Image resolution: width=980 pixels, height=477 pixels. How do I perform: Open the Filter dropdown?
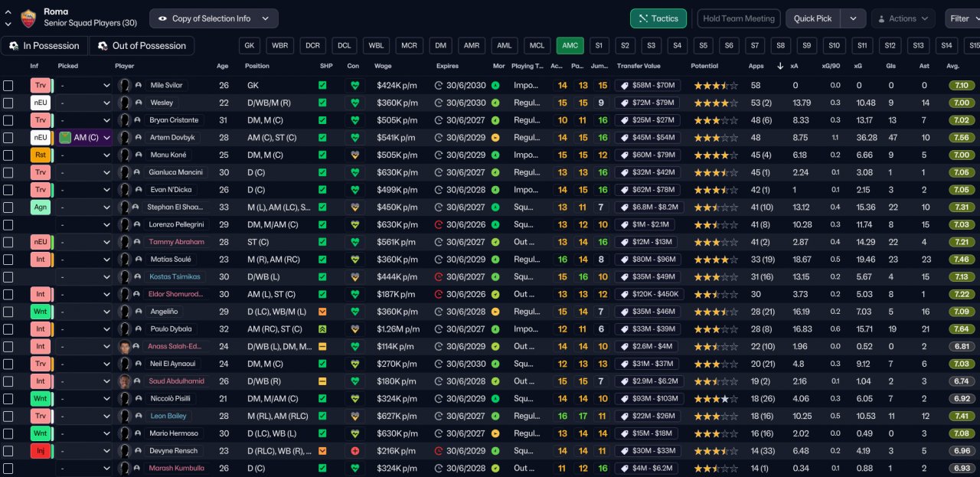coord(963,18)
